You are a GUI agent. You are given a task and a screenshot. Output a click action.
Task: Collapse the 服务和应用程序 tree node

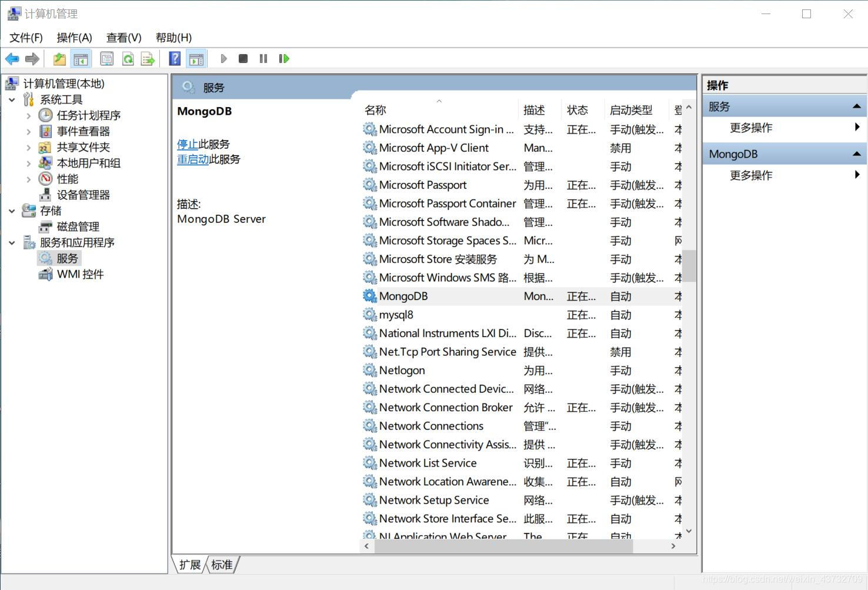12,242
